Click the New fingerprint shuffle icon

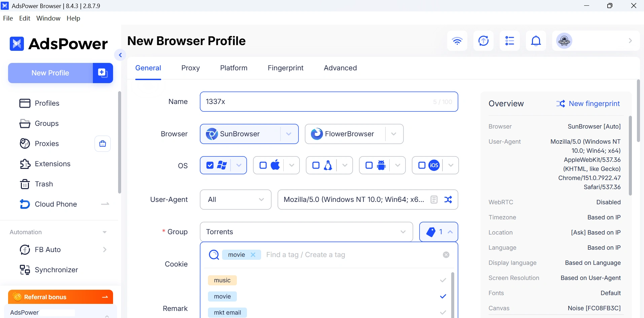(561, 104)
